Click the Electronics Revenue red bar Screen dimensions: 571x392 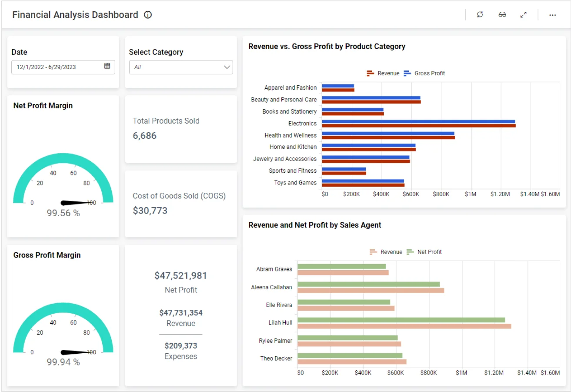pyautogui.click(x=419, y=126)
